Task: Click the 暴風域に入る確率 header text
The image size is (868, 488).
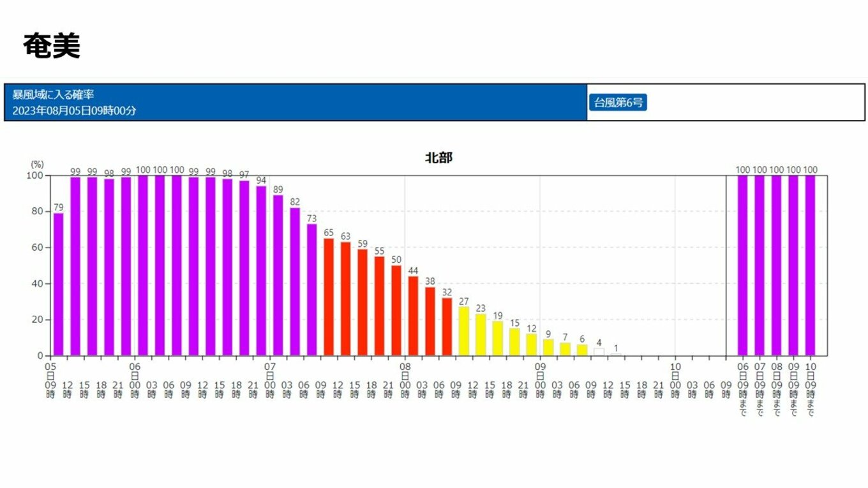Action: pyautogui.click(x=54, y=94)
